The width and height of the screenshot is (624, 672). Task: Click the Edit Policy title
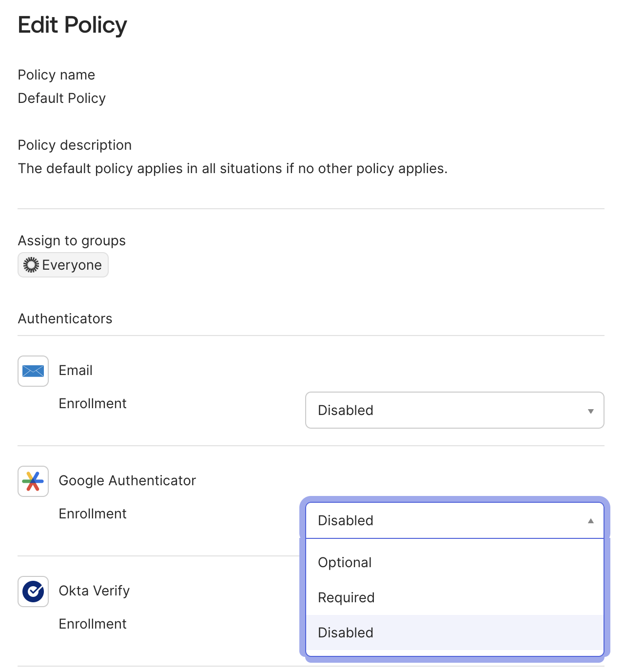[72, 24]
